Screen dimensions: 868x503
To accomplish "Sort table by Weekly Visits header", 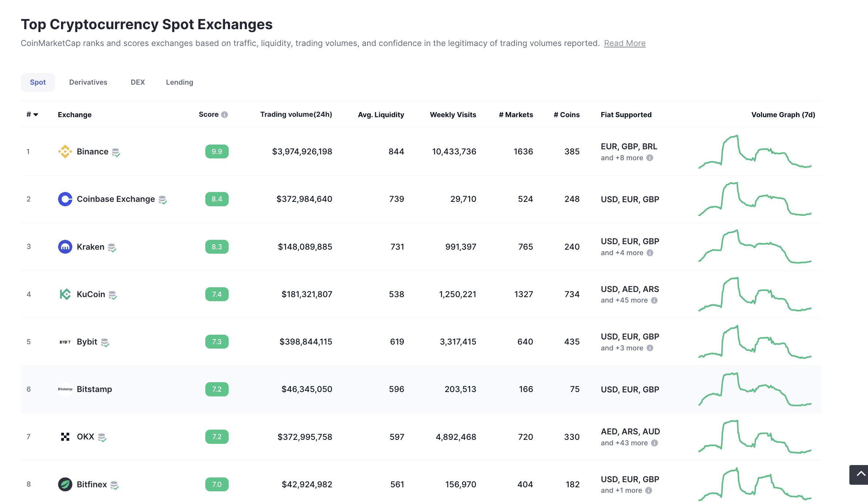I will [453, 115].
